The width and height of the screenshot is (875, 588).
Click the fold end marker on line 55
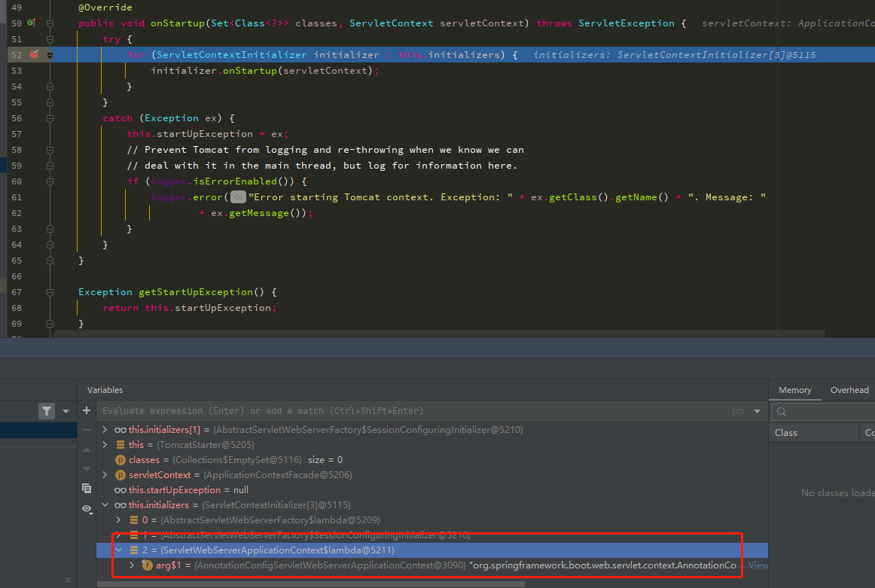click(50, 102)
